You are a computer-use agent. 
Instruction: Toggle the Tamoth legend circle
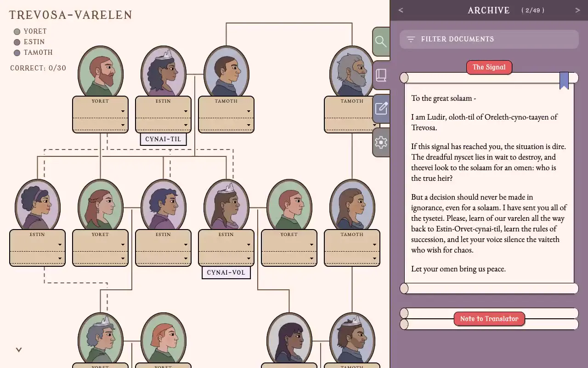(17, 53)
